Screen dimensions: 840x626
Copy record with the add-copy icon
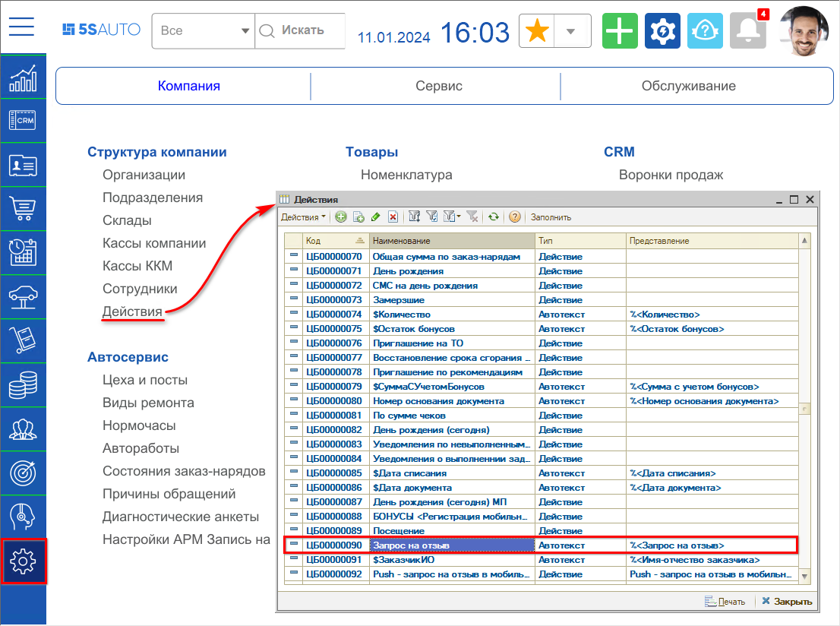pos(358,217)
